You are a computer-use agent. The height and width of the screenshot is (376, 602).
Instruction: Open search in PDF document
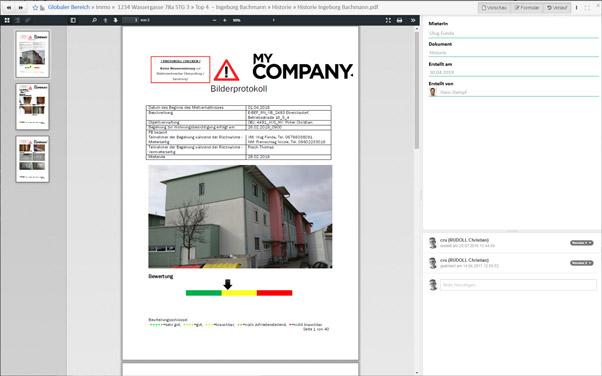click(94, 20)
